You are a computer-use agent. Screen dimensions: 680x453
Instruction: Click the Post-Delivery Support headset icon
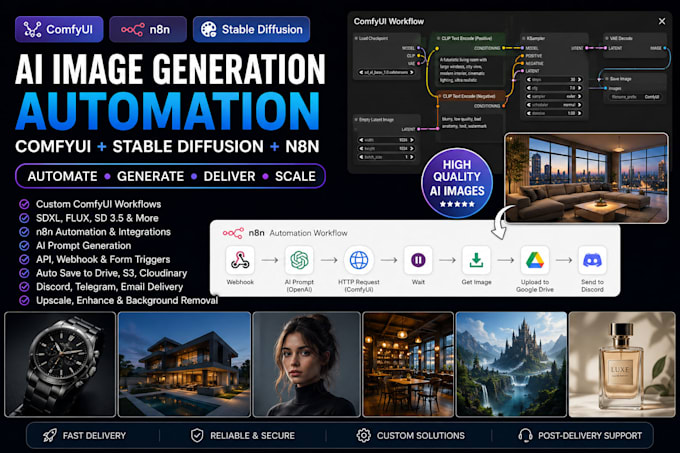(x=525, y=435)
